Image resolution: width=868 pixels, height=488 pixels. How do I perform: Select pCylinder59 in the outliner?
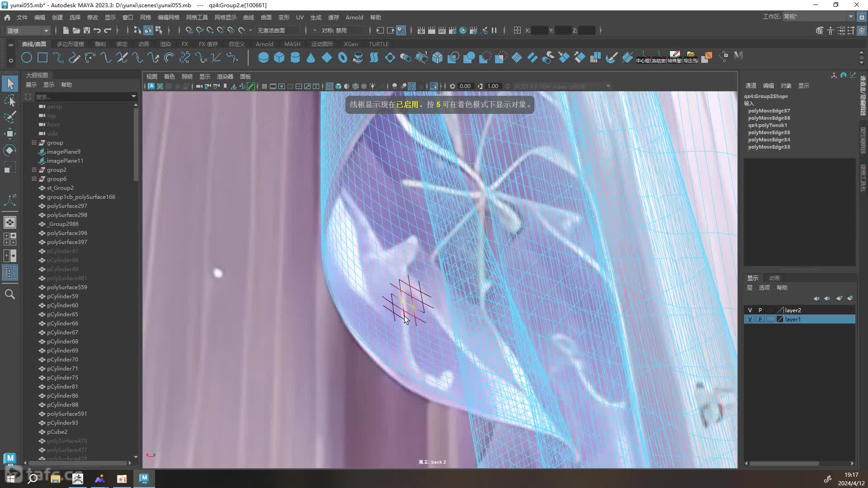point(62,296)
